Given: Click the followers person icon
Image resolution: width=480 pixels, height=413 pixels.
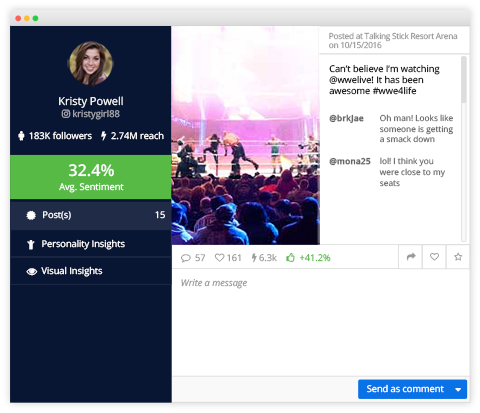Looking at the screenshot, I should (x=21, y=136).
